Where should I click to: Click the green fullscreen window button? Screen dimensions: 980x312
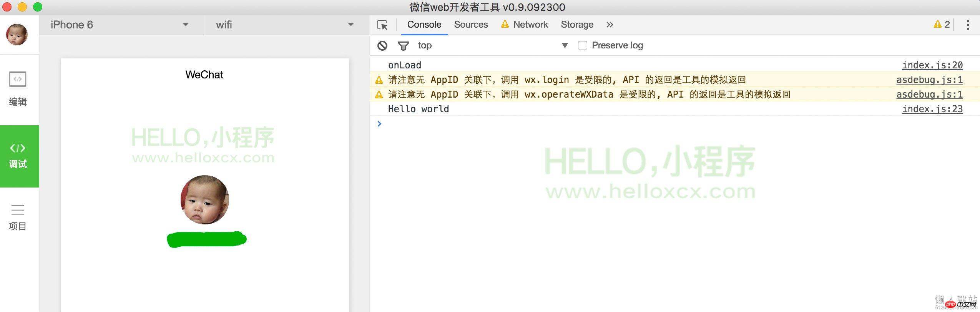pyautogui.click(x=38, y=7)
